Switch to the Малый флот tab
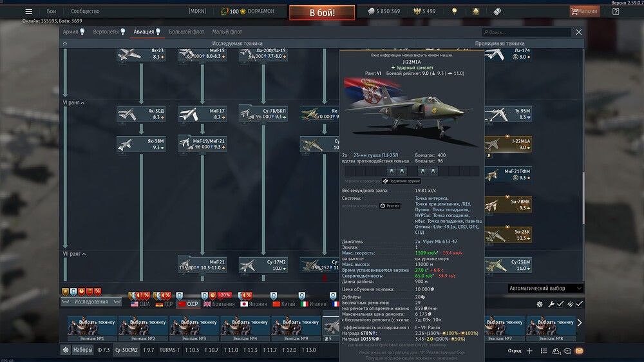The height and width of the screenshot is (362, 644). tap(227, 32)
